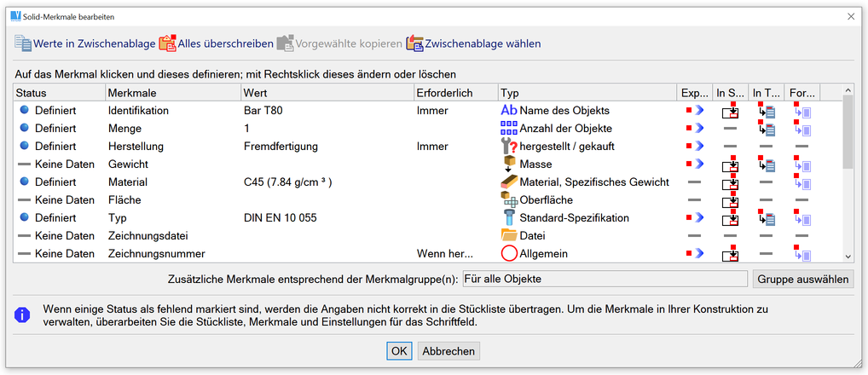
Task: Click 'Abbrechen' to cancel the dialog
Action: tap(448, 351)
